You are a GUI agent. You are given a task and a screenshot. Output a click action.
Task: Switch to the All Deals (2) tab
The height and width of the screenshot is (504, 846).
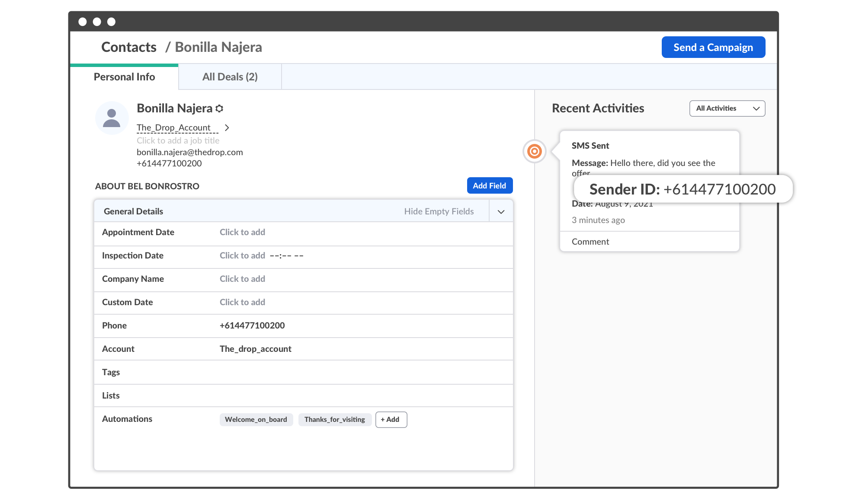pos(230,77)
